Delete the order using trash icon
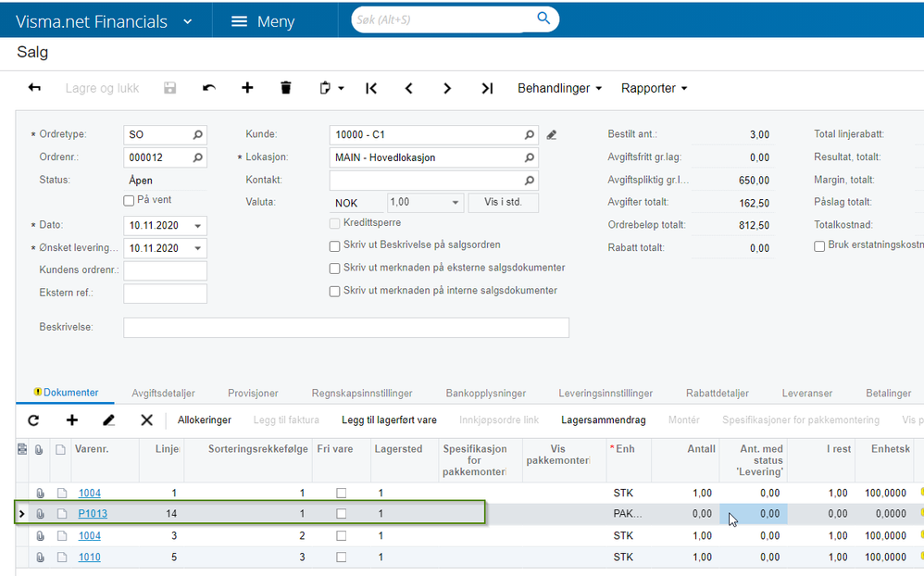The height and width of the screenshot is (576, 924). click(286, 88)
